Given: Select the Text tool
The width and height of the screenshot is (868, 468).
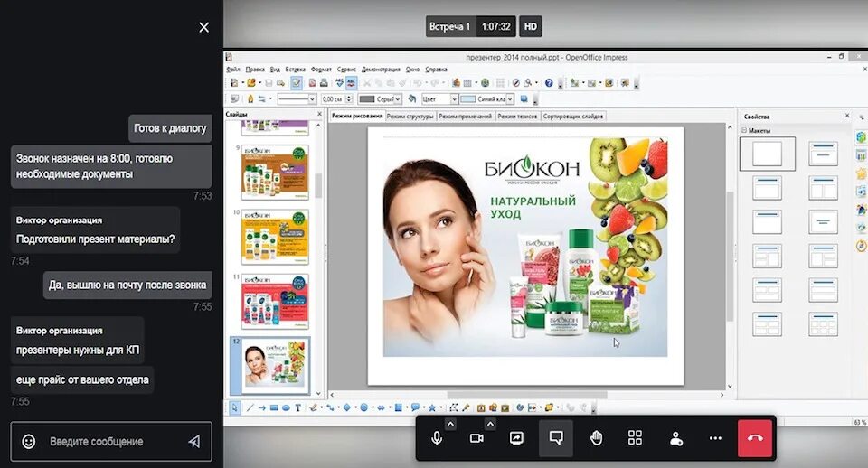Looking at the screenshot, I should 297,407.
